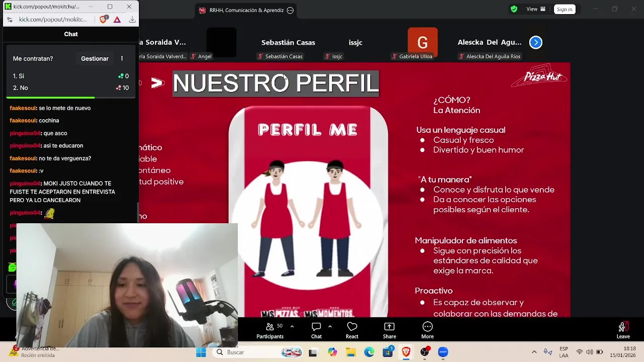Click the Brave Rewards triangle icon
The height and width of the screenshot is (362, 644).
point(117,19)
